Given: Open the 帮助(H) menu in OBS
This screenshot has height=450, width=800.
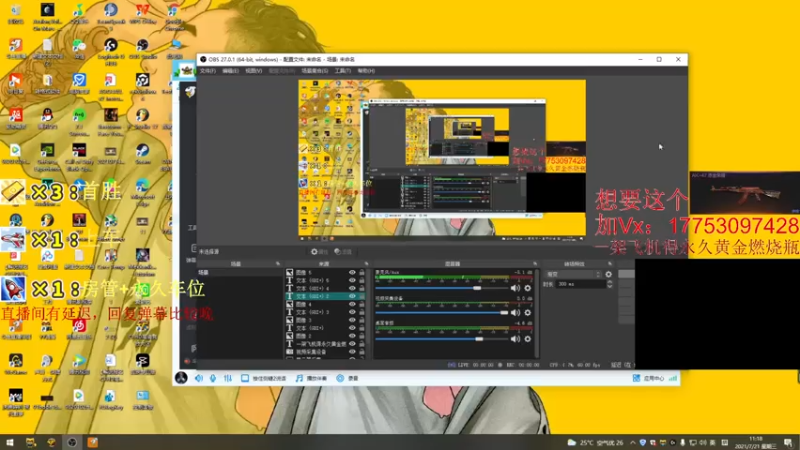Looking at the screenshot, I should pos(366,71).
